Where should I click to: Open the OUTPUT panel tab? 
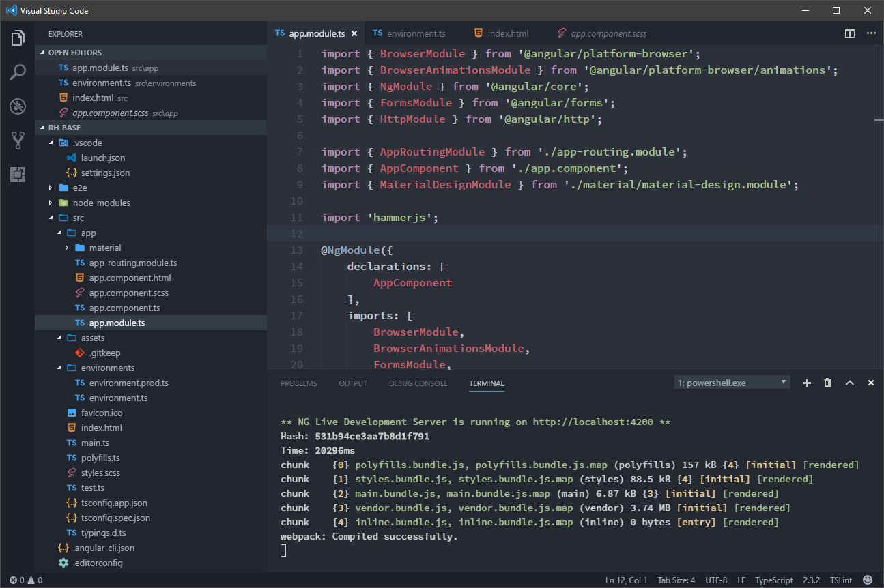(353, 383)
